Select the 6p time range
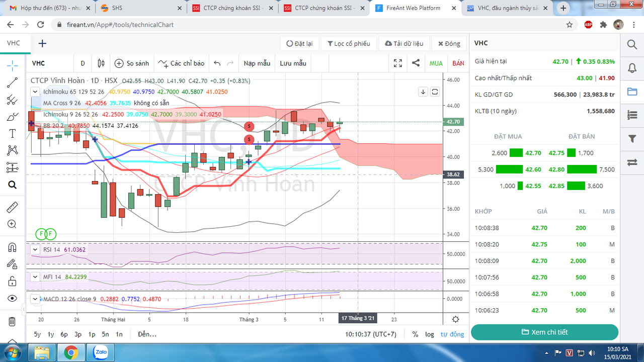Image resolution: width=644 pixels, height=362 pixels. pyautogui.click(x=64, y=334)
